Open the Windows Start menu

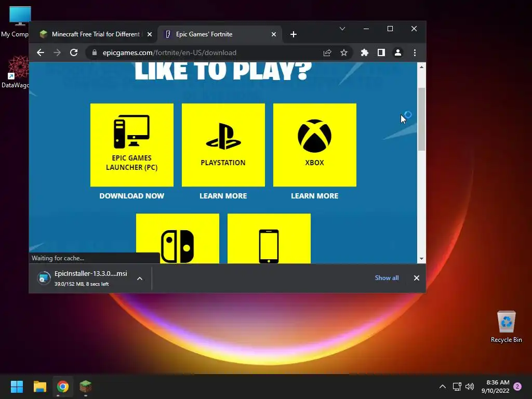point(17,387)
